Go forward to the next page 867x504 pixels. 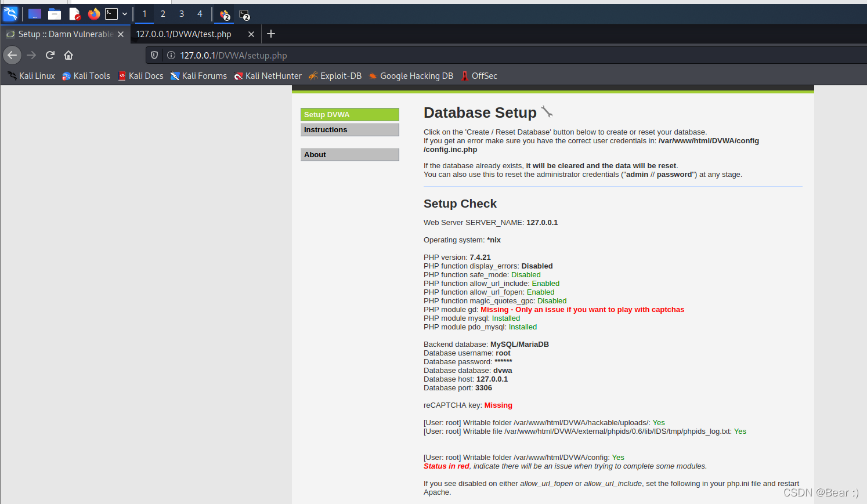31,55
